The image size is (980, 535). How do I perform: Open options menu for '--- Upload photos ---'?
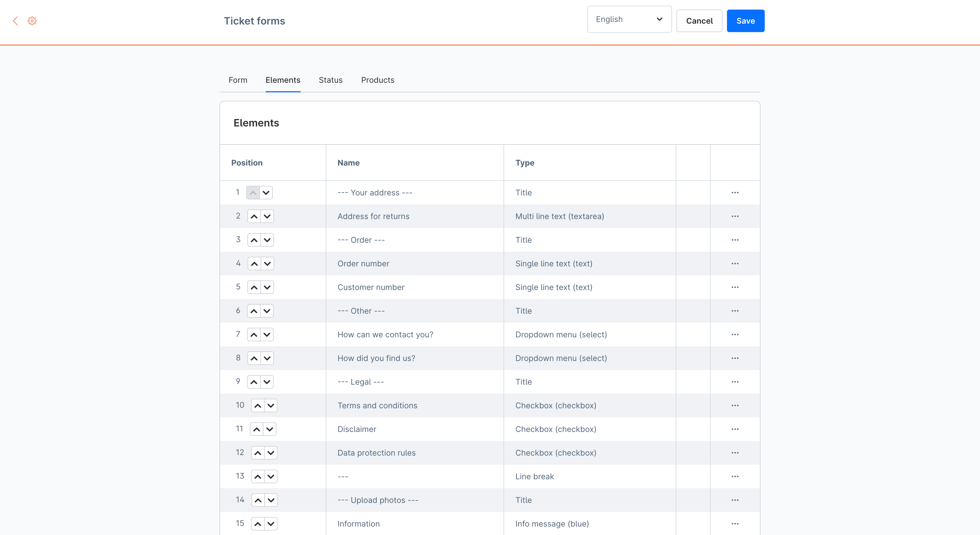pos(735,500)
